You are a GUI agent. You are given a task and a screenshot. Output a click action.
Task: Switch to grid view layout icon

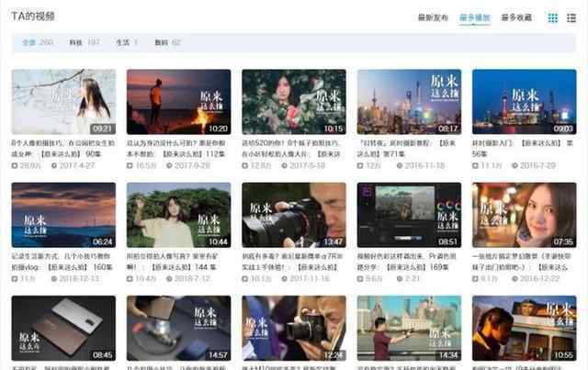553,17
